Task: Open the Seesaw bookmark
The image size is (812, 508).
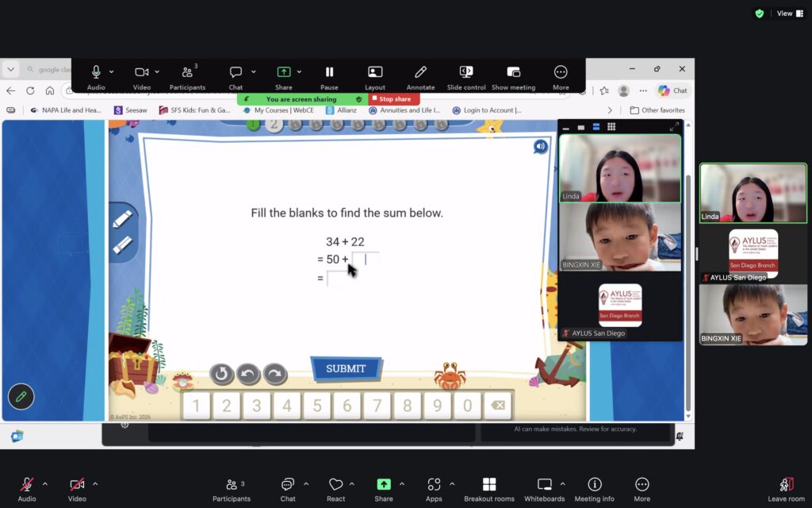Action: pos(130,110)
